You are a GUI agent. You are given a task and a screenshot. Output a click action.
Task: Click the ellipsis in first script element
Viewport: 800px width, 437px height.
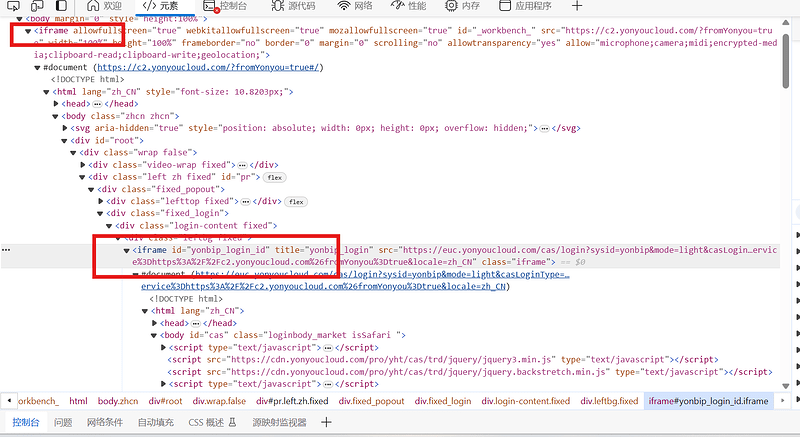pos(328,348)
